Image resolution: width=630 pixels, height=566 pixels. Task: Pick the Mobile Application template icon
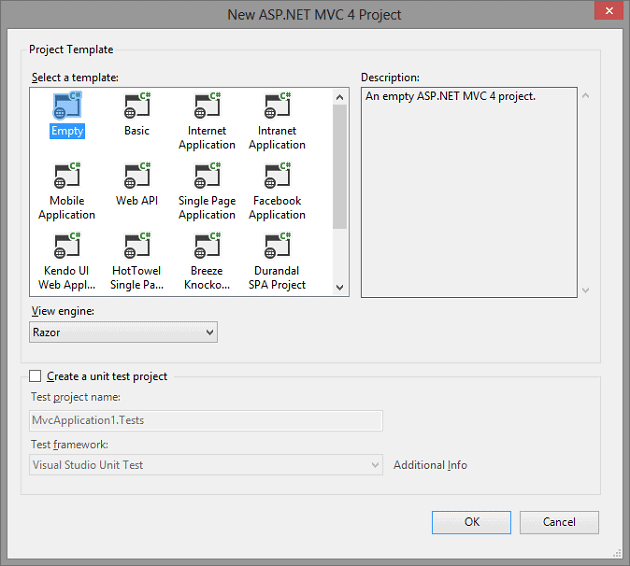coord(67,176)
